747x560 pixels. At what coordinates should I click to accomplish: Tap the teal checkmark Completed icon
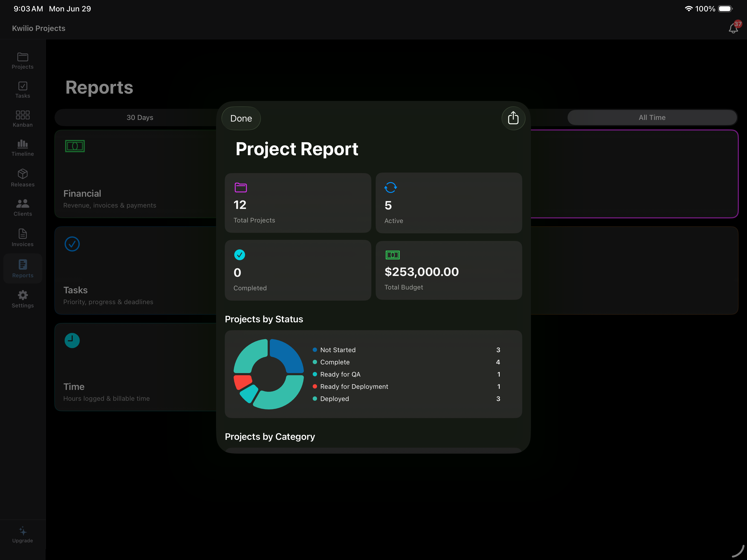coord(239,255)
